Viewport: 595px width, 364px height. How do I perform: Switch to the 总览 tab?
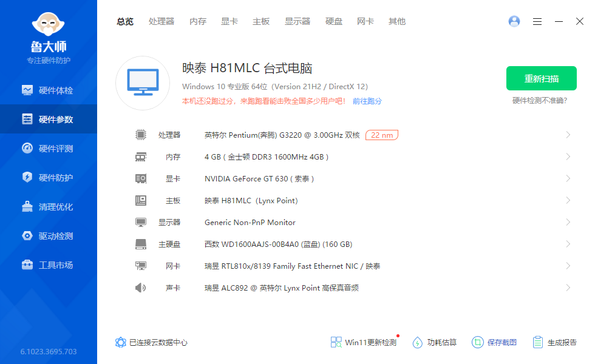coord(125,22)
